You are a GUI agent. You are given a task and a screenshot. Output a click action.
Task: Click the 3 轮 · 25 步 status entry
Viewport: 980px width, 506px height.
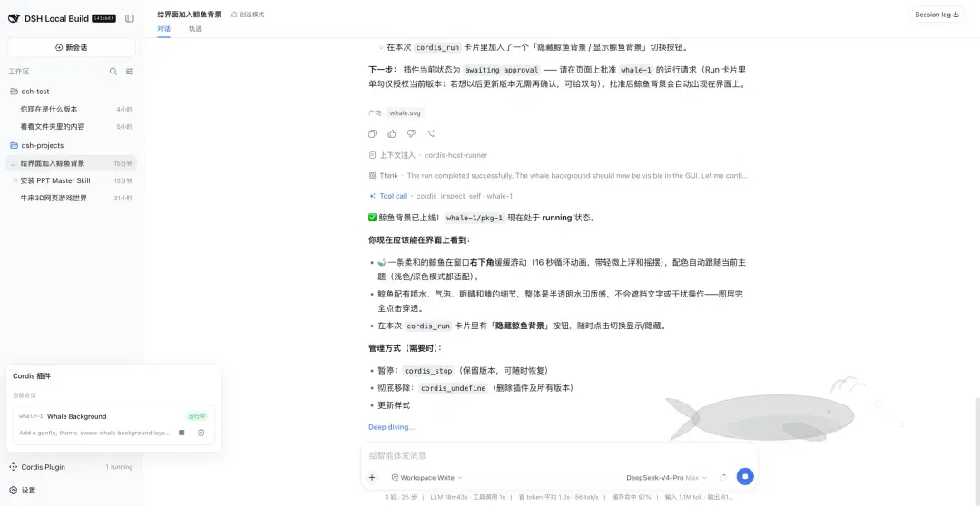click(x=402, y=497)
